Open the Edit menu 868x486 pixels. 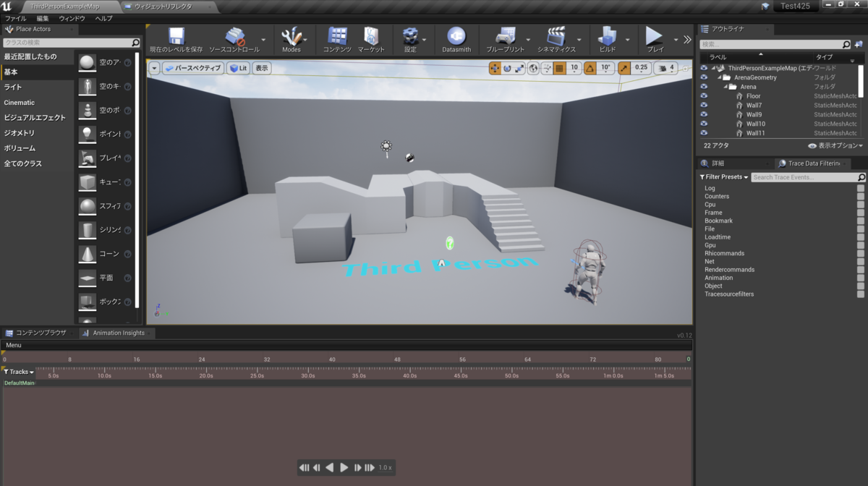(x=43, y=18)
